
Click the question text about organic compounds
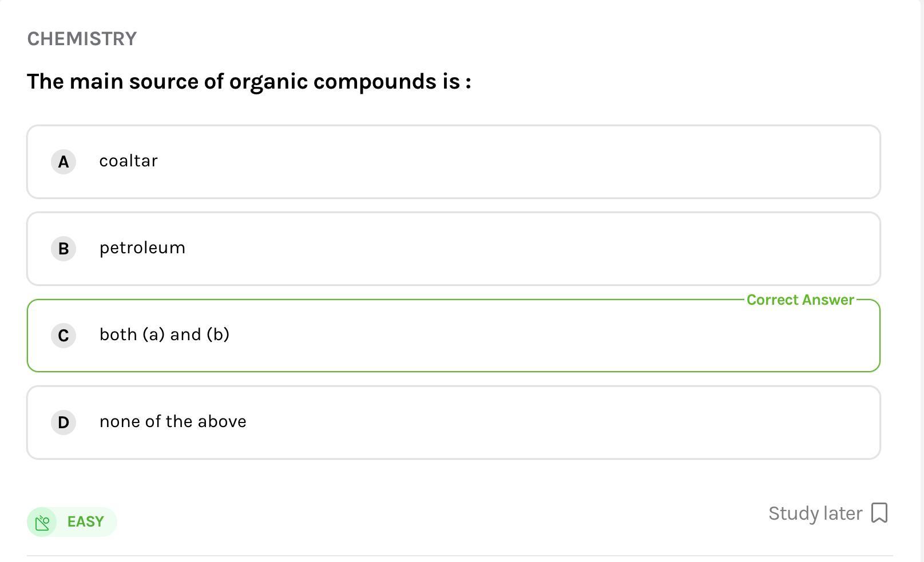pos(249,82)
